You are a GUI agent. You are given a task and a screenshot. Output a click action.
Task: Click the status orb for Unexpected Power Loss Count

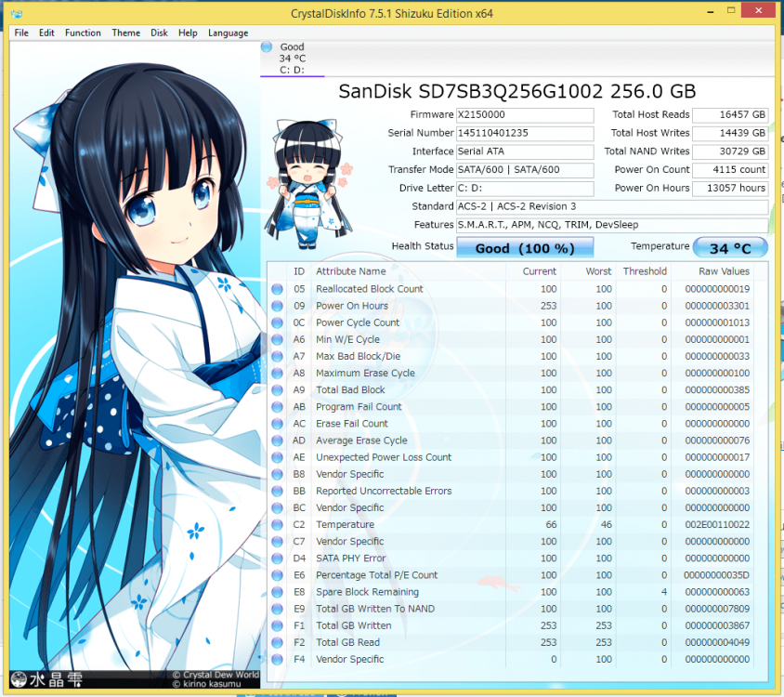pyautogui.click(x=277, y=457)
